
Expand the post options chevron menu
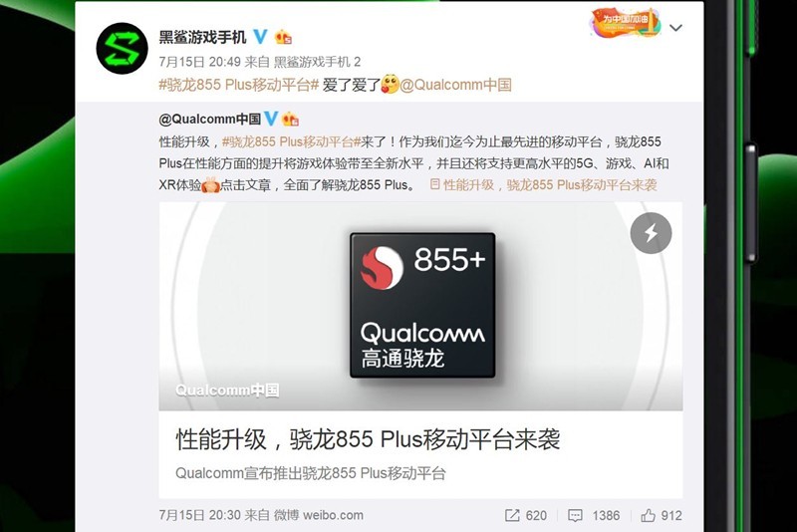(x=675, y=28)
